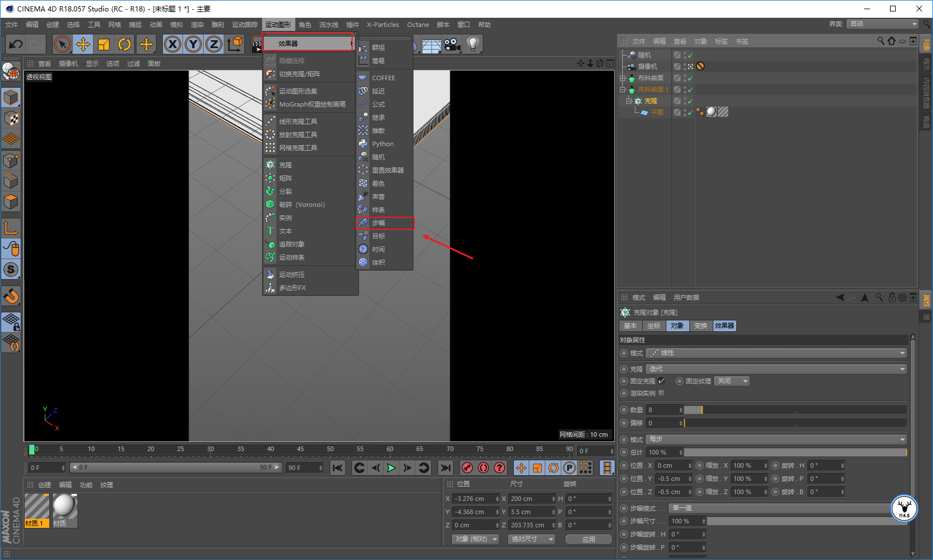This screenshot has height=560, width=933.
Task: Select the Live Selection tool
Action: (x=62, y=44)
